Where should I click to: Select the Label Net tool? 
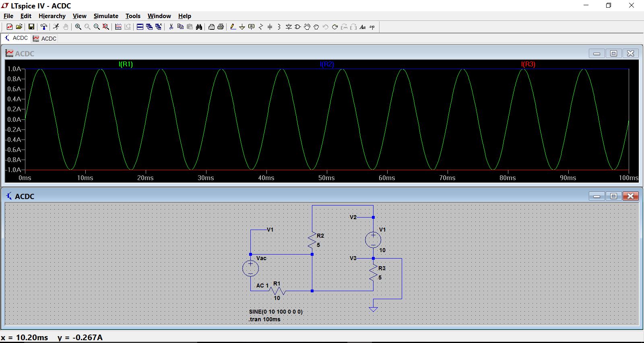[252, 27]
